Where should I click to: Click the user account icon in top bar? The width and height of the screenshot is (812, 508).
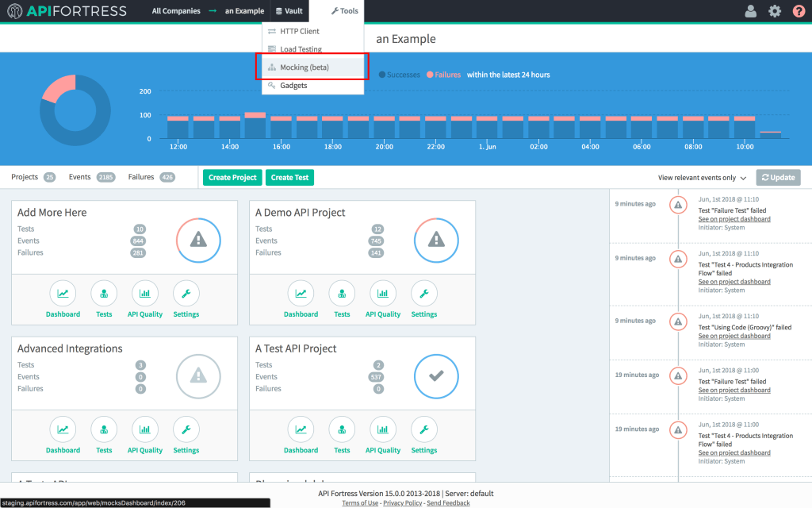(750, 11)
